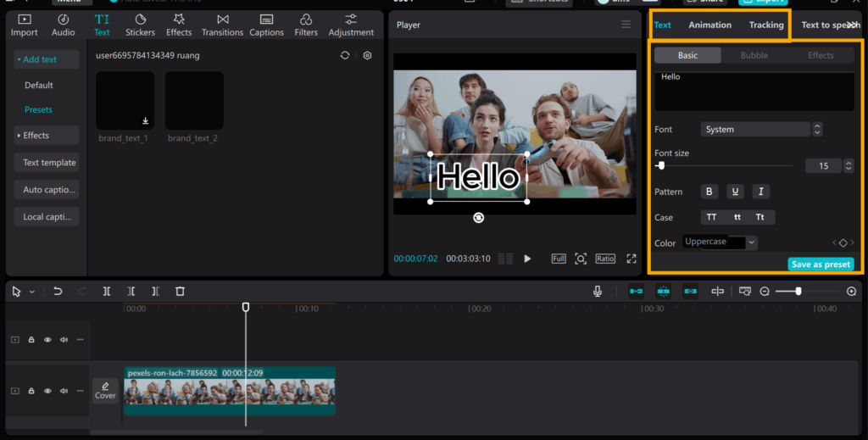Image resolution: width=868 pixels, height=440 pixels.
Task: Start voiceover recording with microphone
Action: (598, 291)
